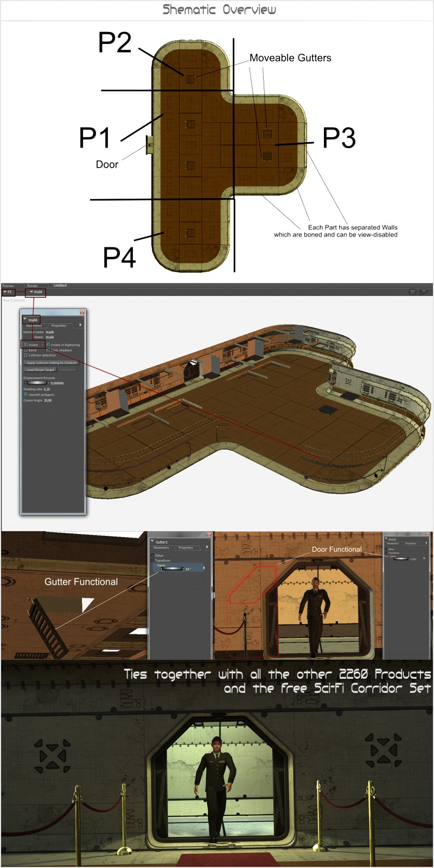Click the Aux Camera label in viewport
The height and width of the screenshot is (868, 434).
(x=14, y=300)
